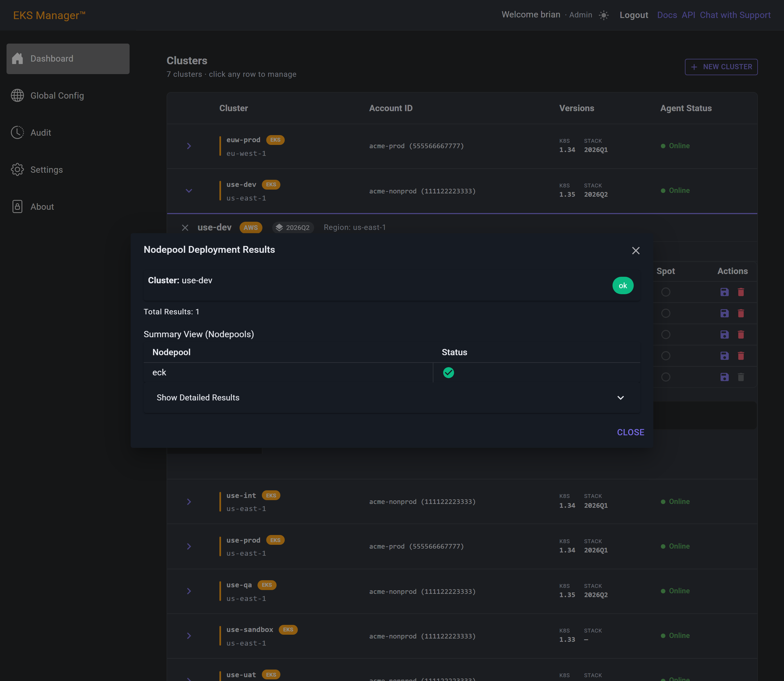The width and height of the screenshot is (784, 681).
Task: Open About in the sidebar
Action: click(x=68, y=206)
